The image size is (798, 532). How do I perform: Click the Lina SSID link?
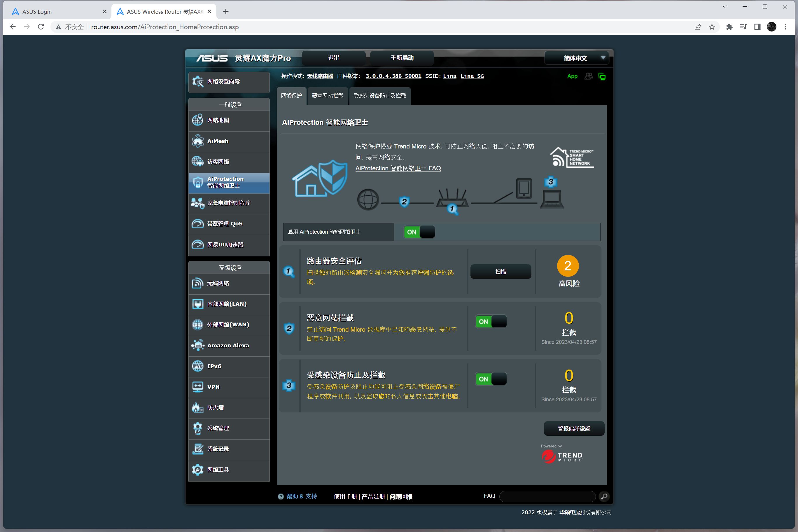click(x=449, y=76)
